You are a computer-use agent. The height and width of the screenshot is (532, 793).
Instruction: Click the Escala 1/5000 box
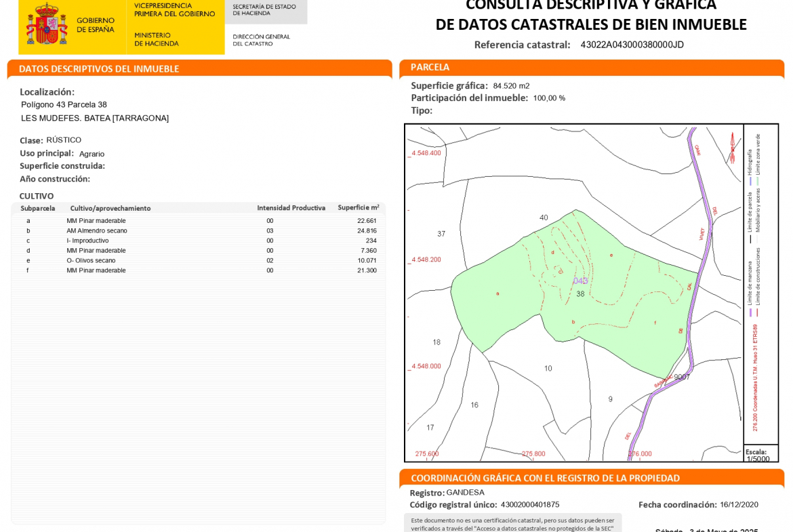click(760, 455)
